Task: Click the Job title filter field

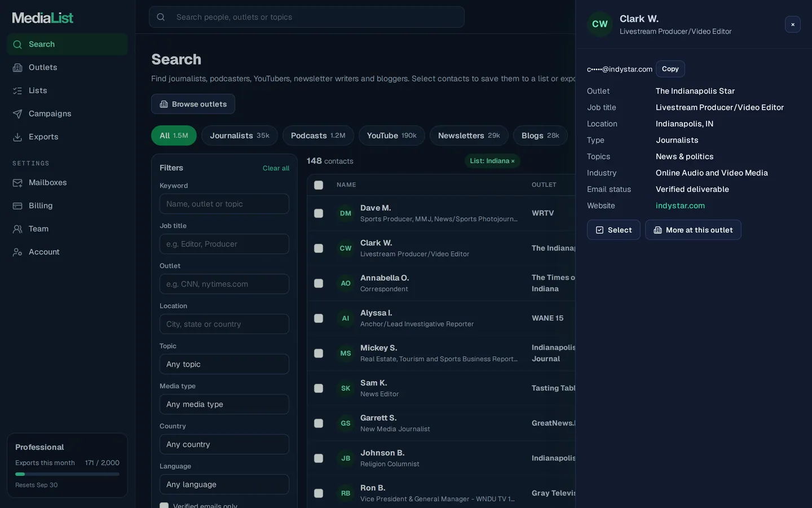Action: pos(224,244)
